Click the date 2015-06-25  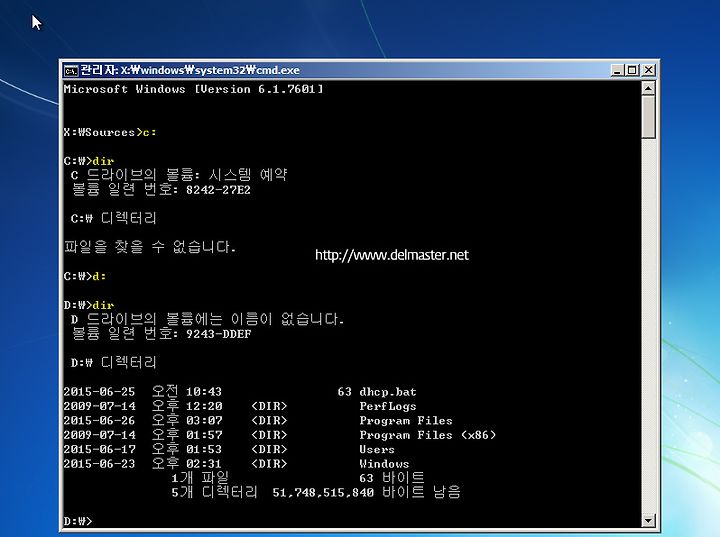point(99,392)
